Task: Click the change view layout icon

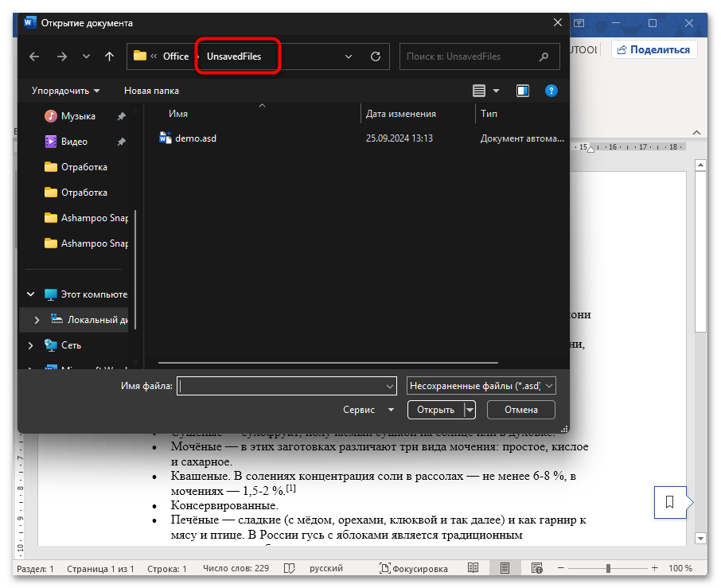Action: [x=479, y=91]
